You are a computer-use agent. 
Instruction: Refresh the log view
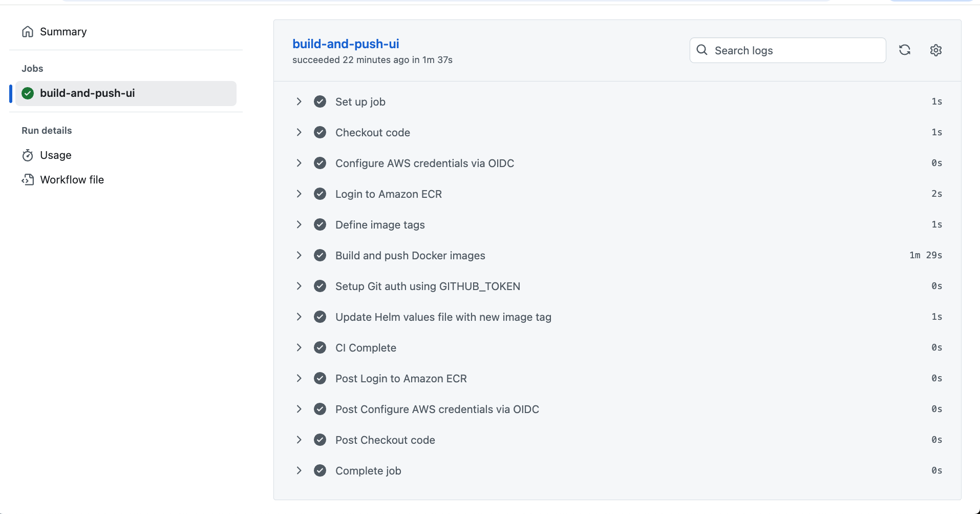905,50
